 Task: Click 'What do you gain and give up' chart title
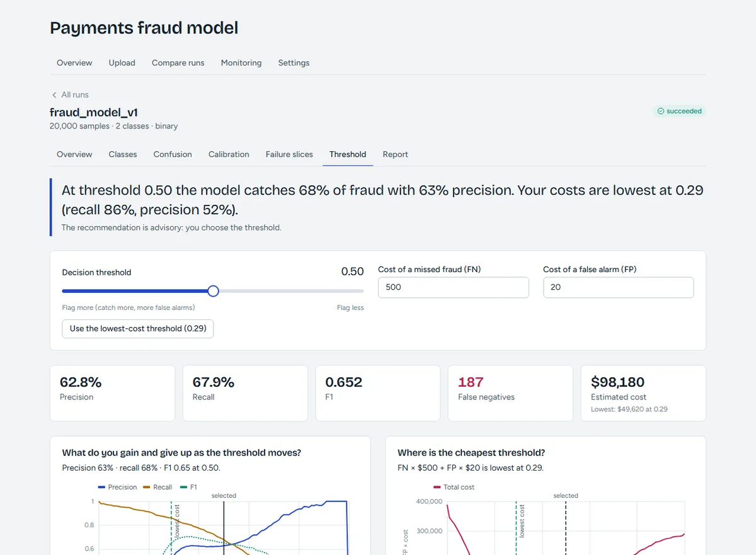click(x=182, y=453)
